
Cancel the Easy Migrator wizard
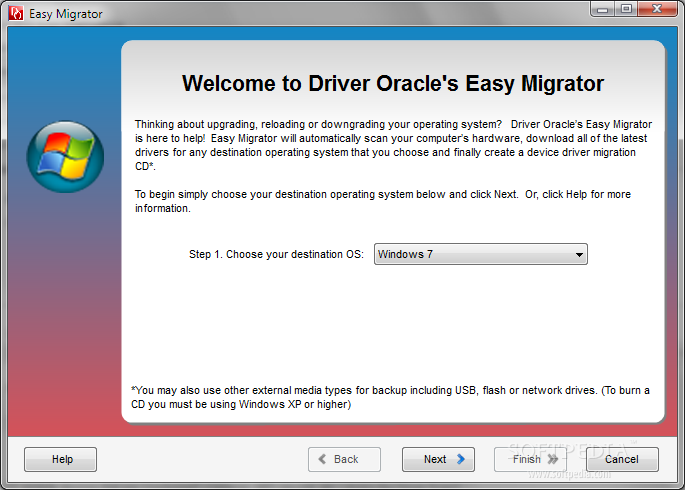(622, 459)
